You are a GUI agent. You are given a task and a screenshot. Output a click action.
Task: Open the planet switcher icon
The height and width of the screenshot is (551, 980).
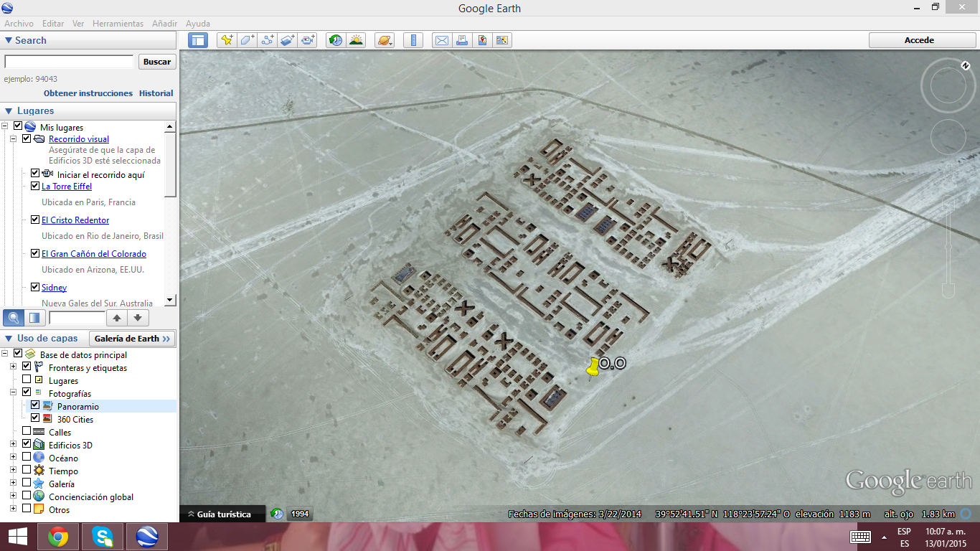pyautogui.click(x=384, y=40)
